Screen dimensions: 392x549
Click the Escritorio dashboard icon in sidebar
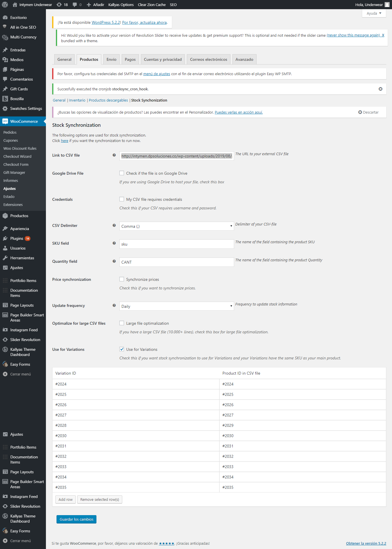5,17
